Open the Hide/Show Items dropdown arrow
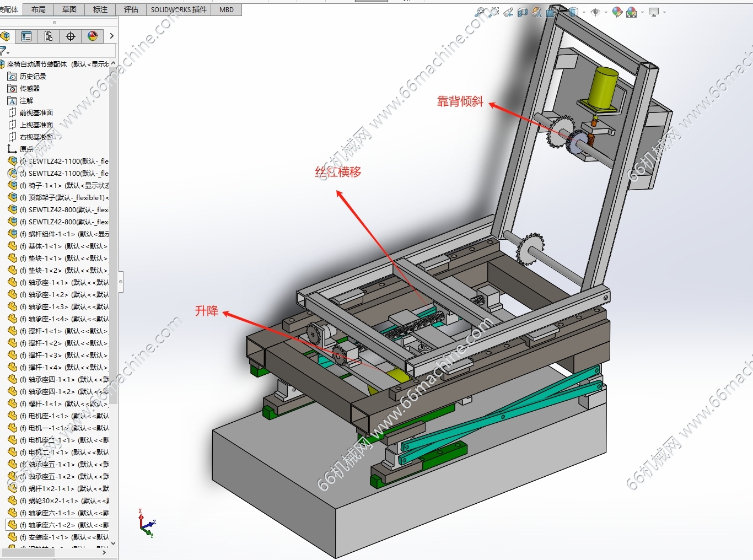This screenshot has width=753, height=560. coord(605,12)
